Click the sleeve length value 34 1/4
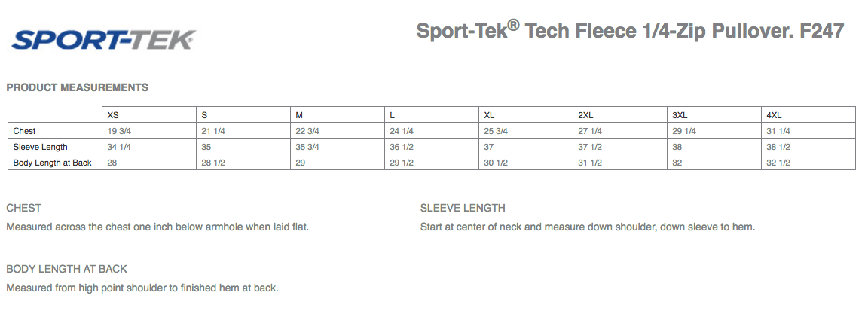This screenshot has height=326, width=868. [119, 147]
